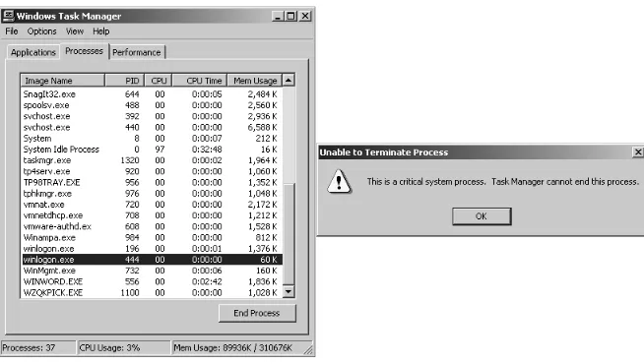Sort by PID column header

124,81
